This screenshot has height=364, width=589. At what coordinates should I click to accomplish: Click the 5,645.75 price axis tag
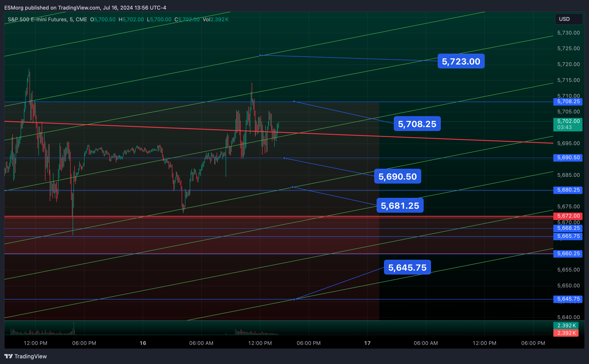click(x=568, y=299)
